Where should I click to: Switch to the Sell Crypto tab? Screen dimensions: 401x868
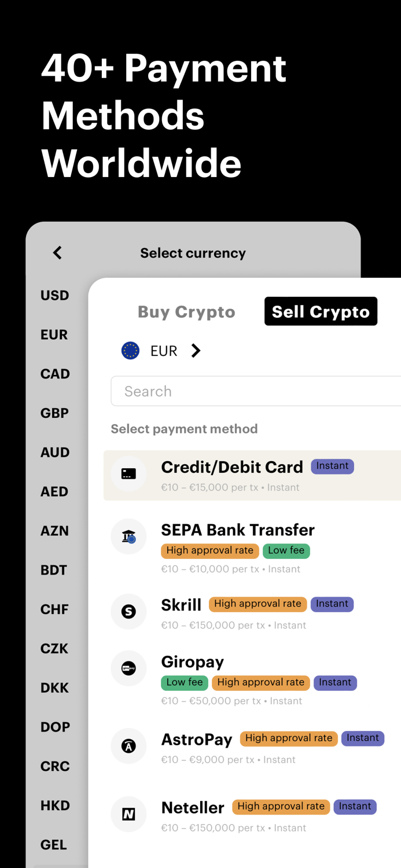coord(321,311)
